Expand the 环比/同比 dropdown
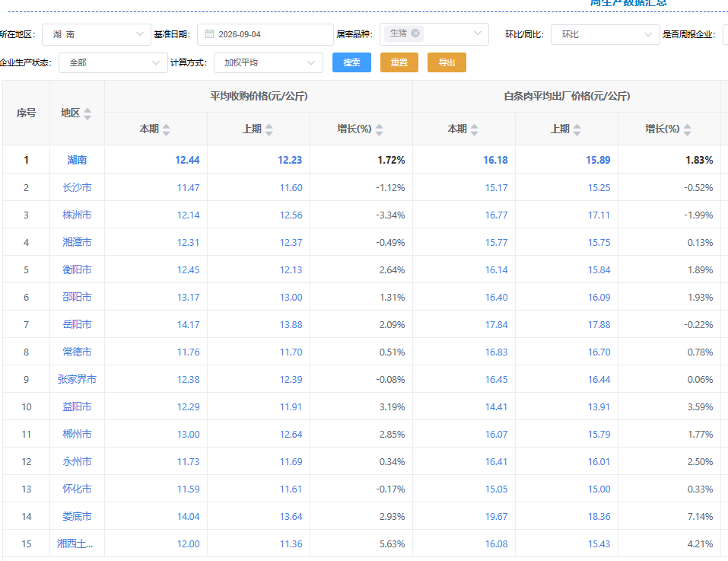This screenshot has width=728, height=561. pos(605,34)
